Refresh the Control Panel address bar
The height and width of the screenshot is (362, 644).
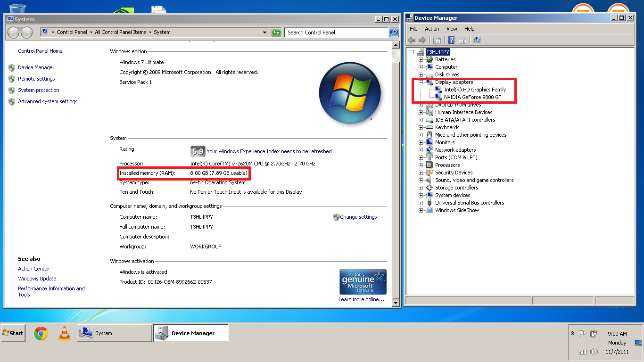pos(277,33)
